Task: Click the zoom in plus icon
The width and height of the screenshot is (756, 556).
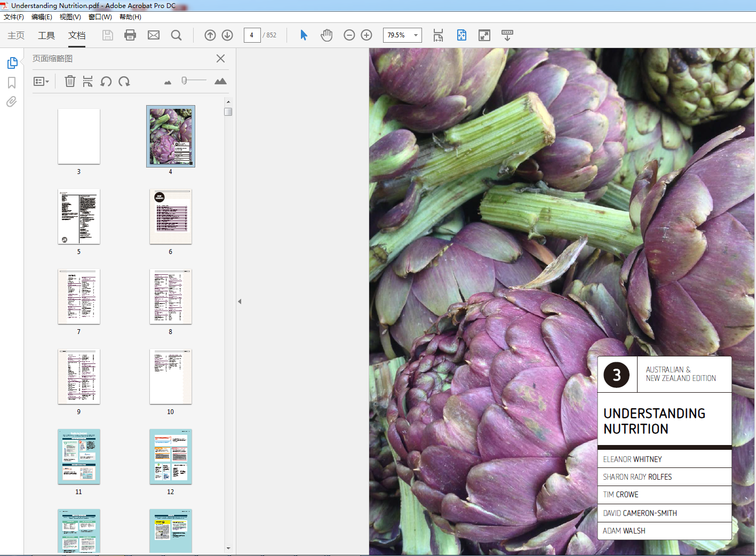Action: [367, 35]
